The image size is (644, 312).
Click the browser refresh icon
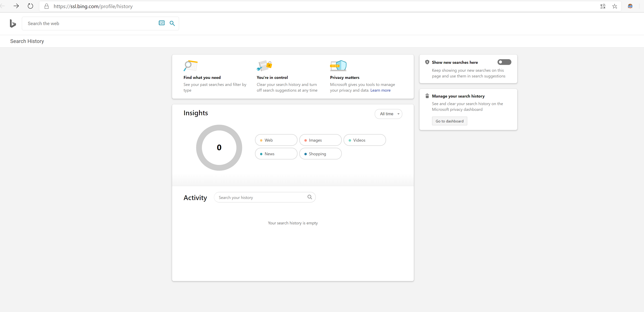coord(30,6)
